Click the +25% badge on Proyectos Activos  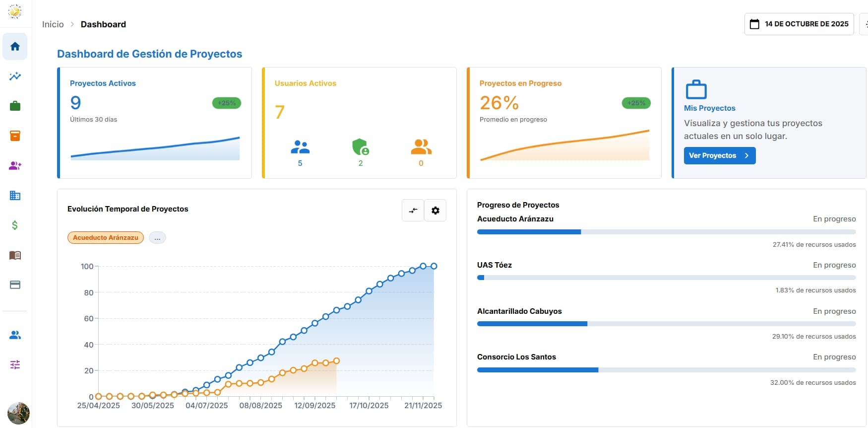tap(227, 103)
